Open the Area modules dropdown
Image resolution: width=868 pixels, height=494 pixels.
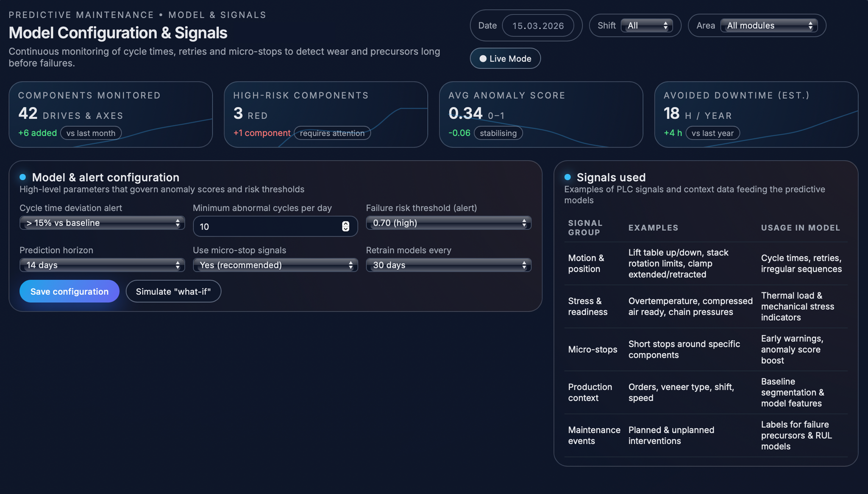click(x=768, y=25)
